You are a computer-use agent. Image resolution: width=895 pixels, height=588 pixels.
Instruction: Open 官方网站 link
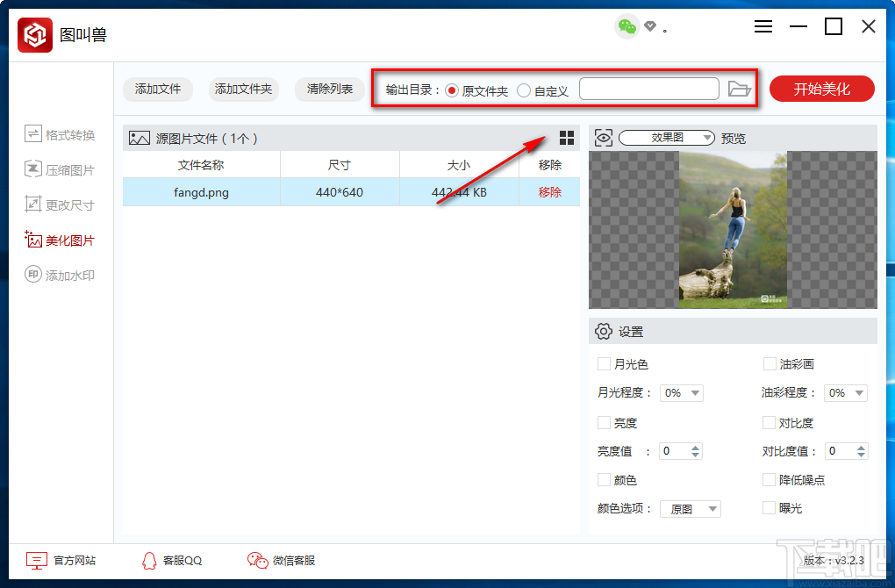75,561
